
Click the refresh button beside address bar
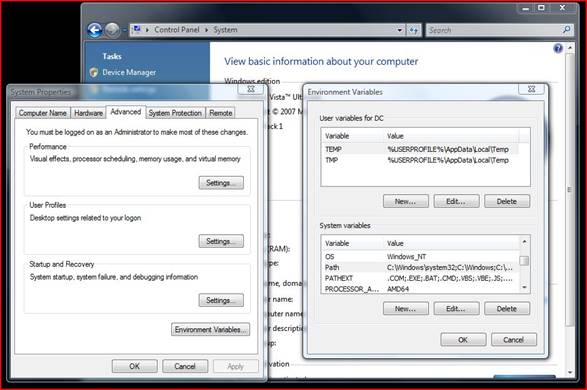[x=414, y=30]
